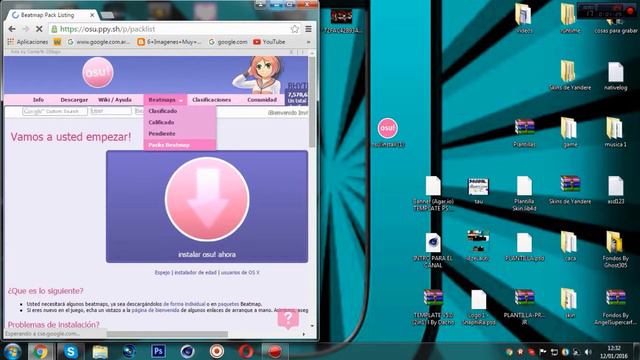
Task: Bookmark this page with the star icon
Action: pos(295,29)
